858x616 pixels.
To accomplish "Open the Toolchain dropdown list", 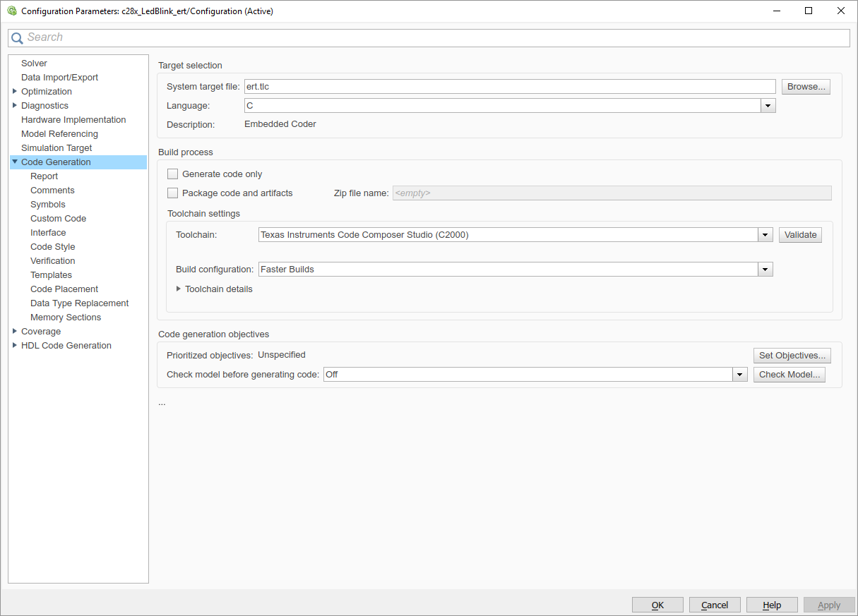I will [765, 235].
